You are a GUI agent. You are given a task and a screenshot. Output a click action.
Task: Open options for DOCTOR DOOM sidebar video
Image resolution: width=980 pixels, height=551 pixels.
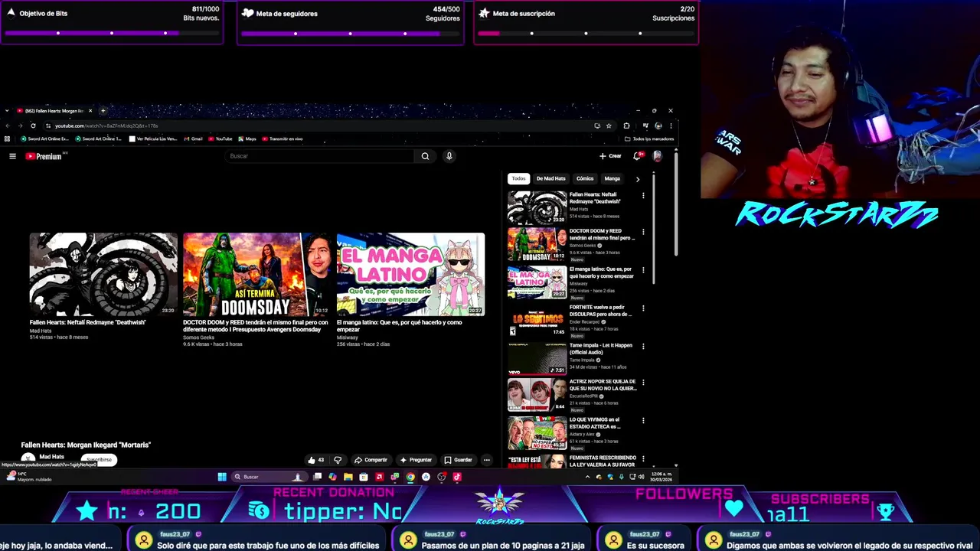tap(643, 232)
